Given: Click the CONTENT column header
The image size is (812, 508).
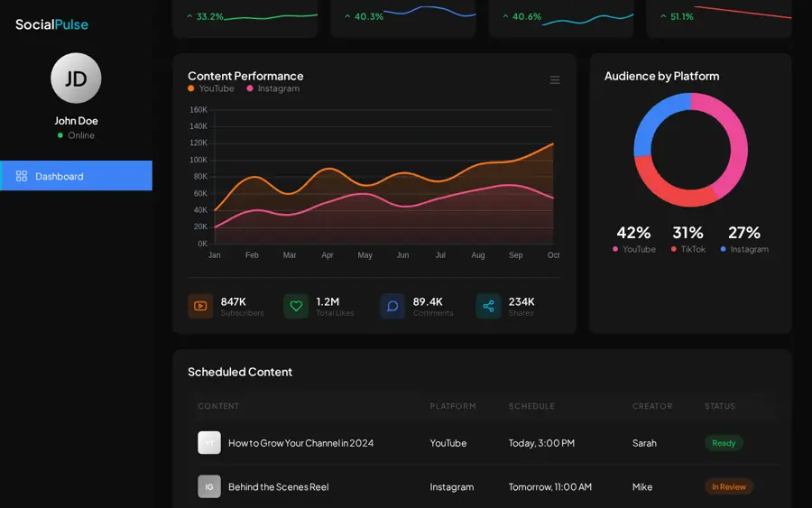Looking at the screenshot, I should [218, 406].
